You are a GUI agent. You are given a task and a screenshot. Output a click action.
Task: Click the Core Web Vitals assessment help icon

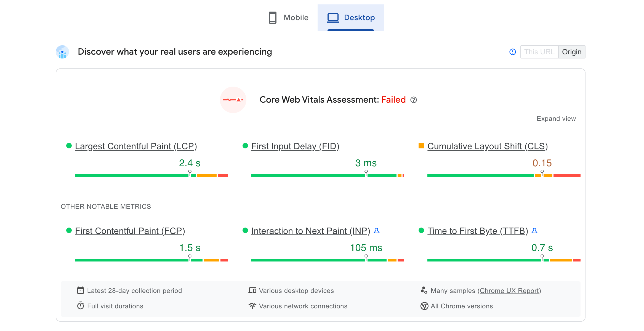click(x=414, y=100)
